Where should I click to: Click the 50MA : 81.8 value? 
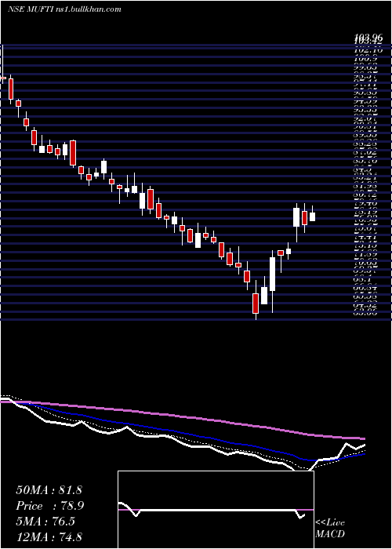click(49, 490)
